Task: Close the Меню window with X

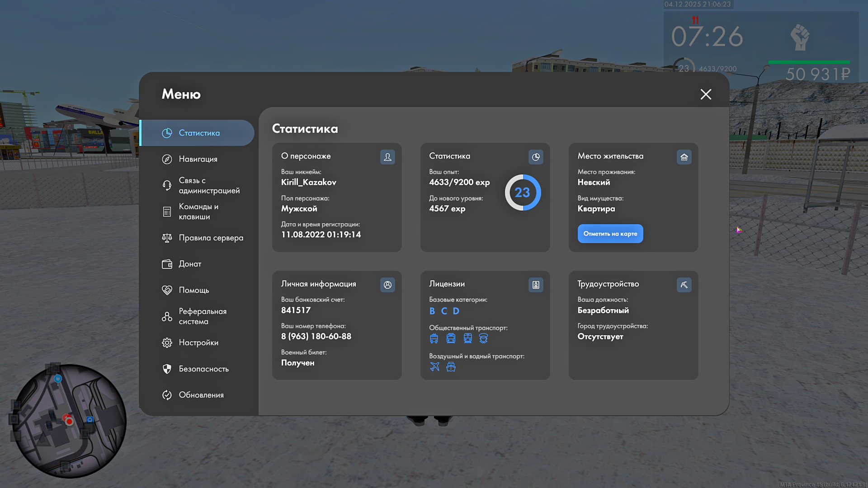Action: click(x=706, y=94)
